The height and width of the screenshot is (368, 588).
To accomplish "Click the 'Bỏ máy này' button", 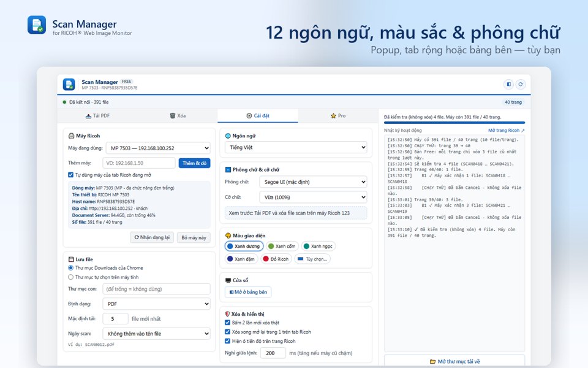I will [194, 237].
